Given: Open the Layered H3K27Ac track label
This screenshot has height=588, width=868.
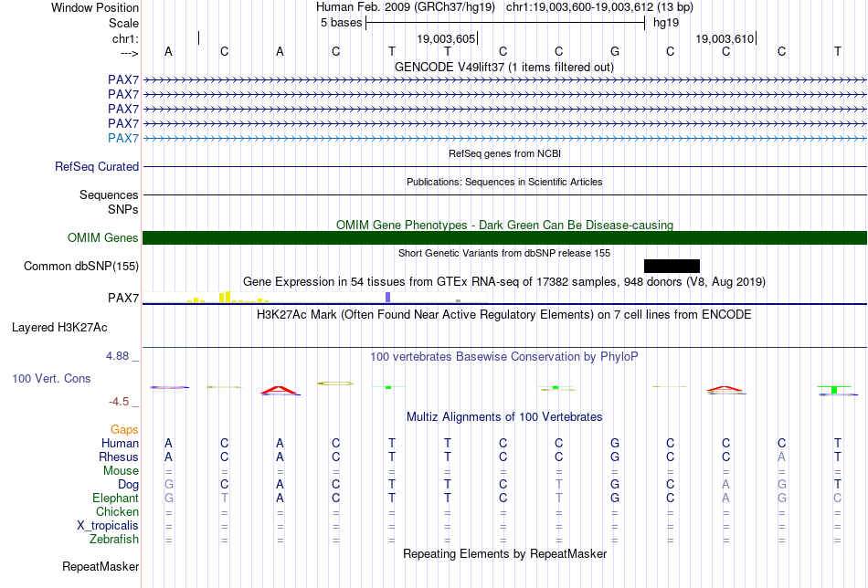Looking at the screenshot, I should point(59,328).
